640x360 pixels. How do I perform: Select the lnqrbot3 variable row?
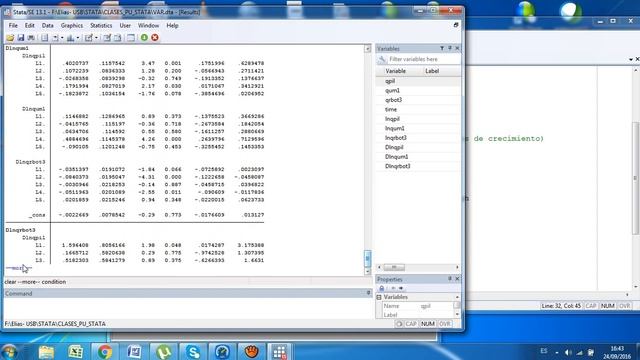(418, 138)
